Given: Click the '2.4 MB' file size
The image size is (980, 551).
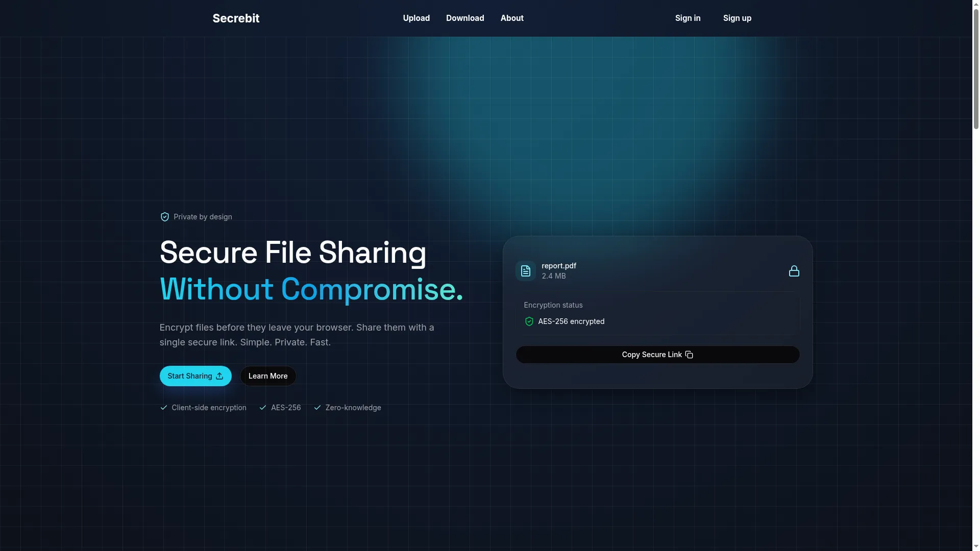Looking at the screenshot, I should [554, 276].
